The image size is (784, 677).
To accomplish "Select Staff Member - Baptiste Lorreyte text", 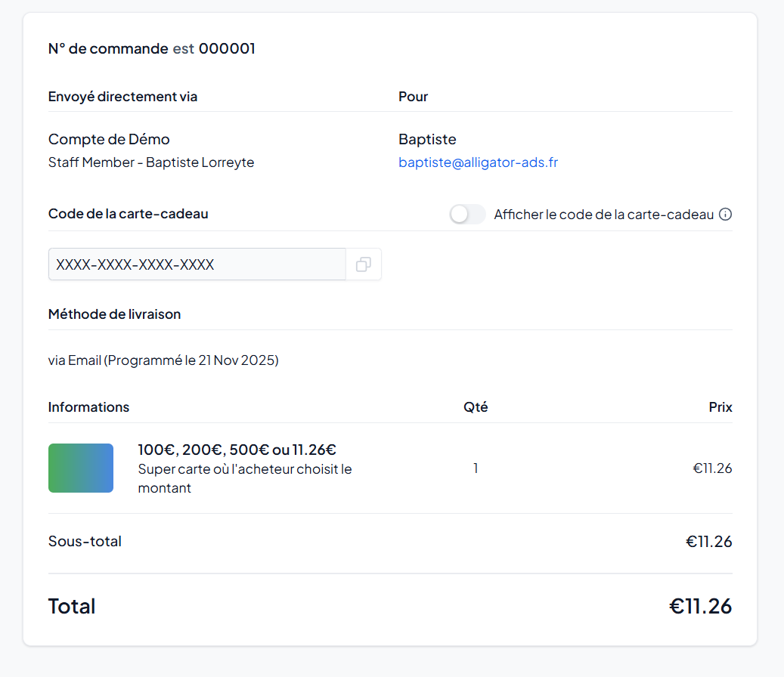I will 151,162.
